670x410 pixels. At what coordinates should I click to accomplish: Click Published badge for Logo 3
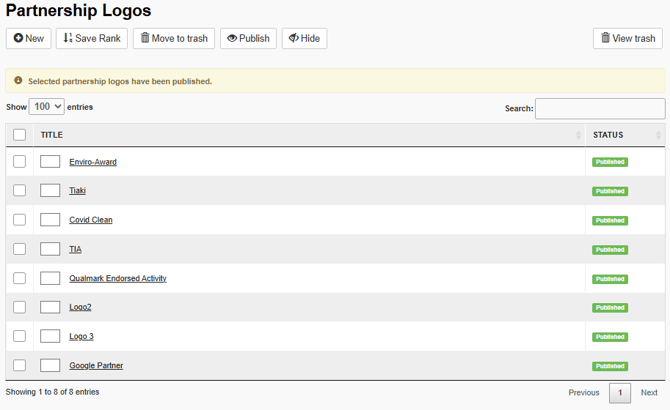click(x=610, y=337)
